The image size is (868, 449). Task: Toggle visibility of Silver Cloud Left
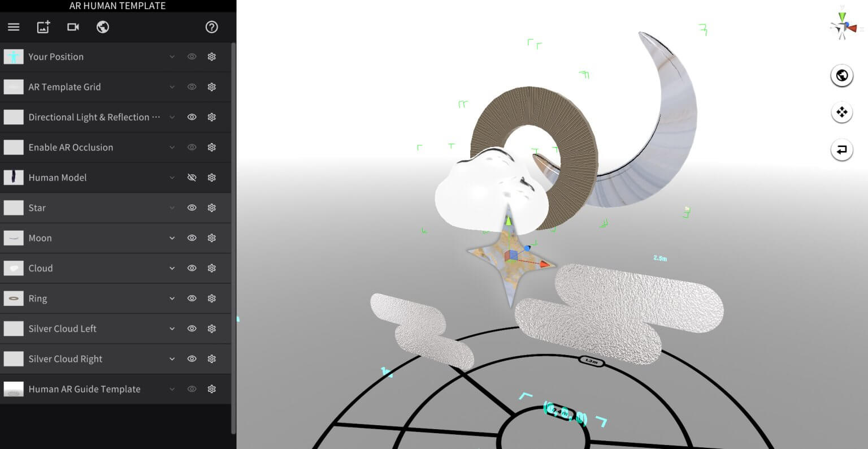point(192,328)
